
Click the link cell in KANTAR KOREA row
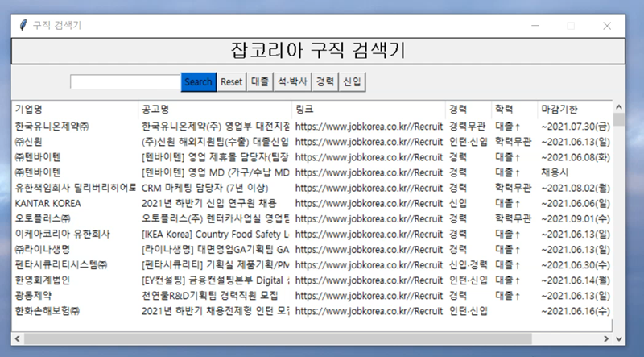tap(369, 203)
